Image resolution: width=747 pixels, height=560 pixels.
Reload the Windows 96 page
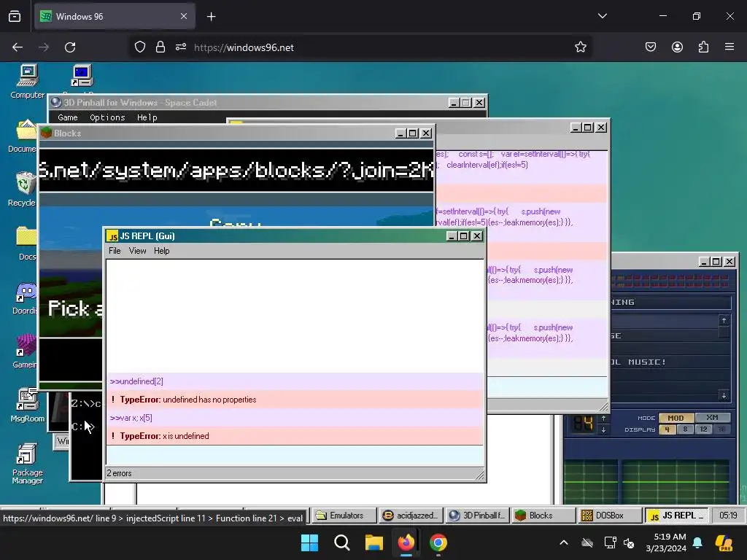tap(70, 47)
